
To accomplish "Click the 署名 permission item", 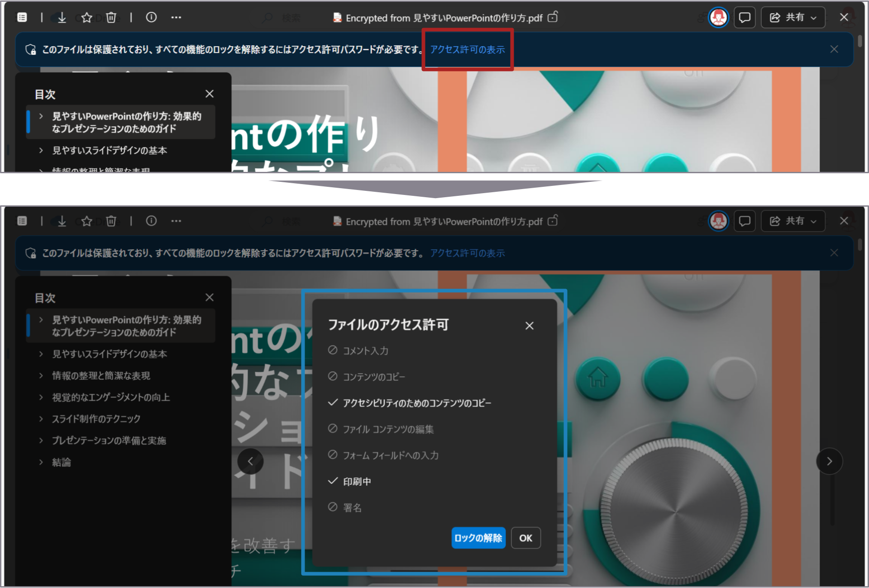I will [352, 507].
